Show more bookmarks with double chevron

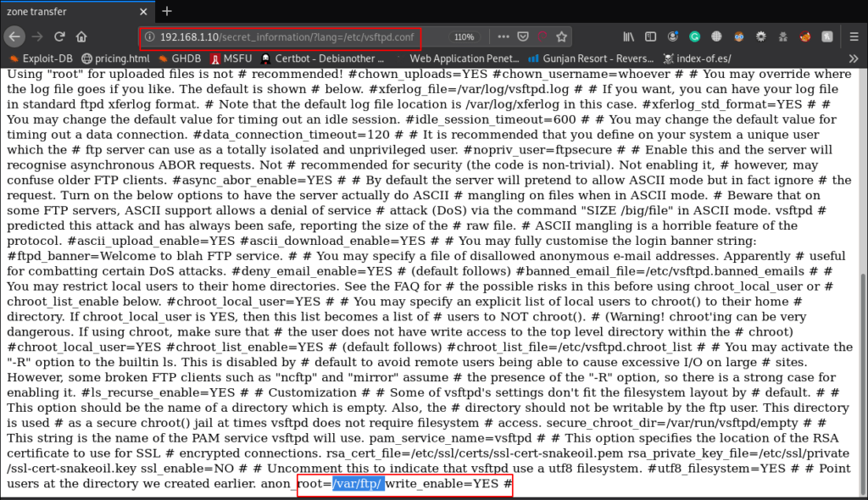[853, 58]
